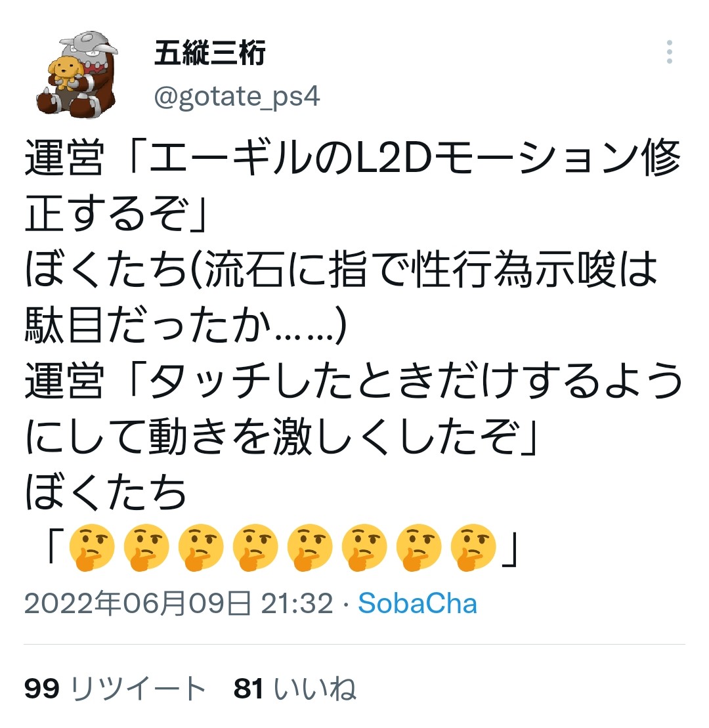Click the sixth thinking-face emoji in the row

[364, 547]
